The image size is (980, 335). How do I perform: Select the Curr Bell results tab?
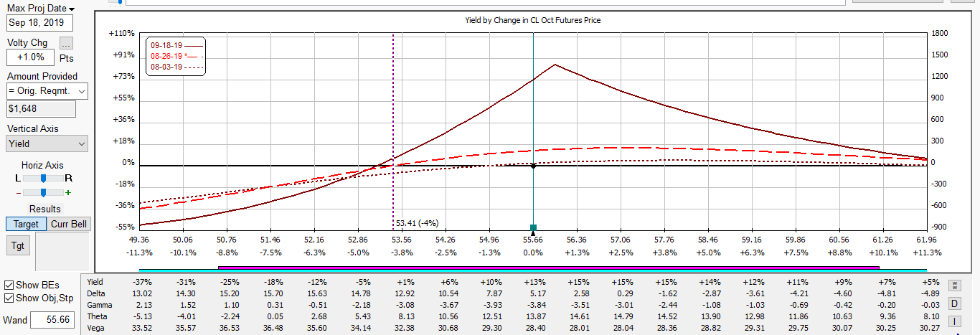pos(69,224)
